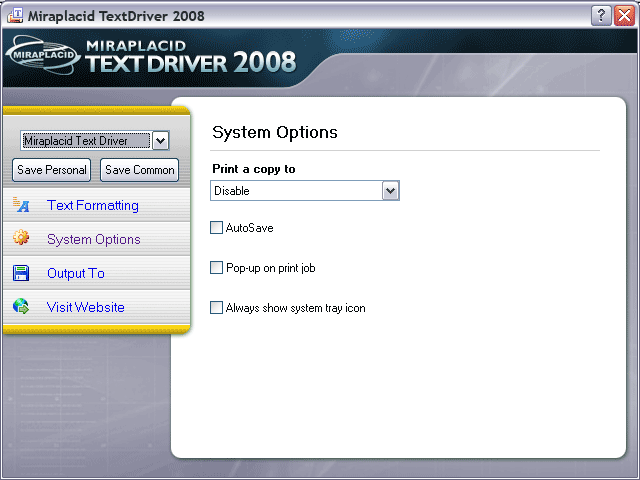
Task: Click the Text Formatting icon in sidebar
Action: (x=21, y=204)
